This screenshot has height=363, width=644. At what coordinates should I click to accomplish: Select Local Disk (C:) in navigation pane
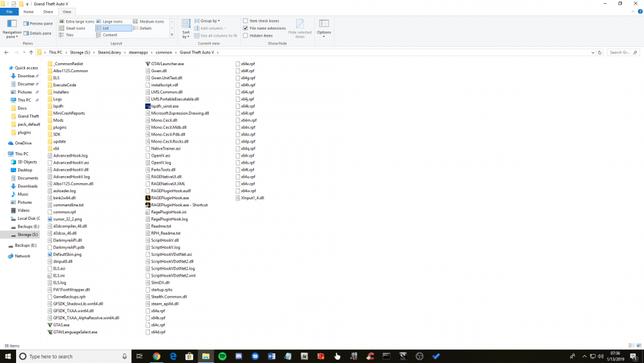point(26,219)
